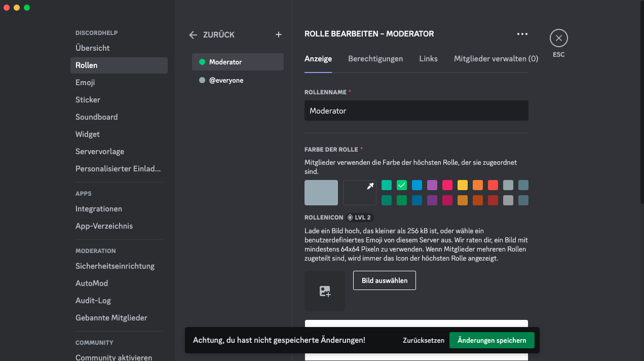Open the Links tab
Screen dimensions: 644x361
428,59
